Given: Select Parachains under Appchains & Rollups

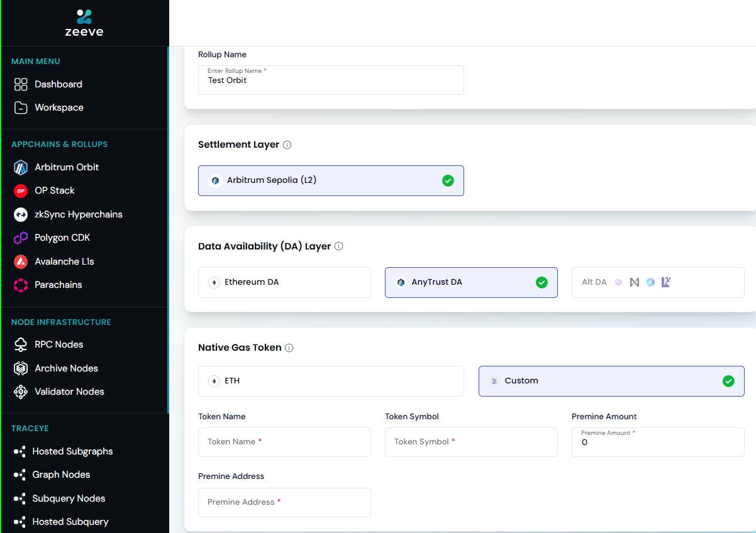Looking at the screenshot, I should (x=57, y=285).
